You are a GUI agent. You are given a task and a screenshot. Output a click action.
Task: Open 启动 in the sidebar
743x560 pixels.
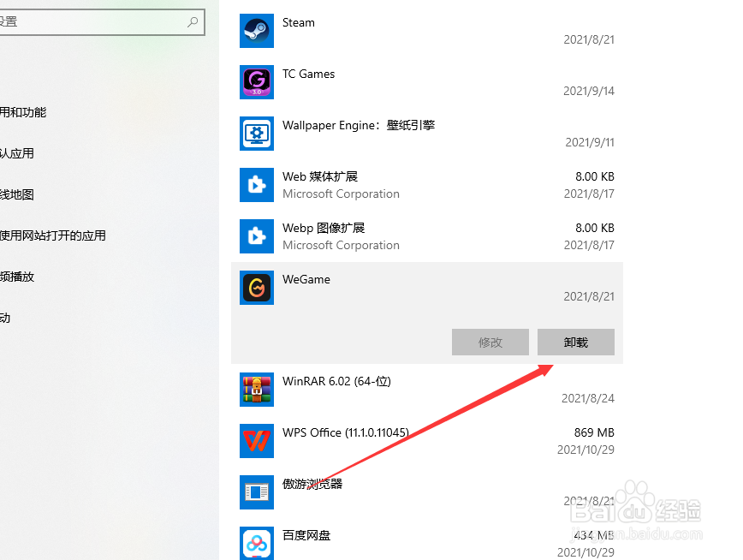click(5, 319)
